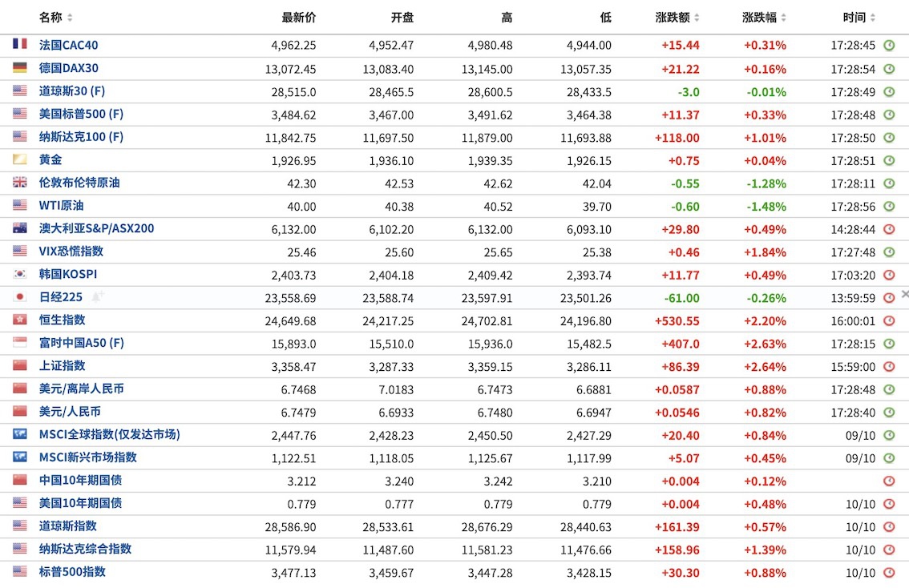Click the UK flag beside 伦敦布伦特原油

coord(20,182)
